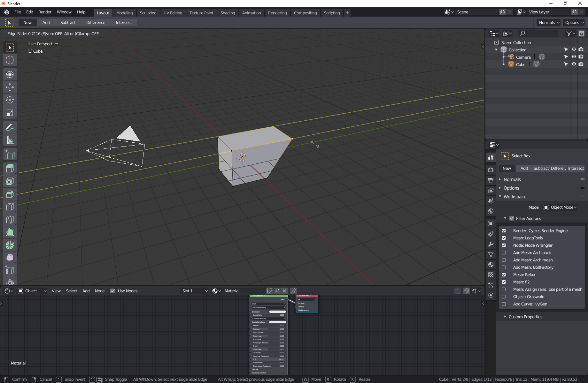Select the Add Cube tool
Viewport: 588px width, 383px height.
[x=10, y=155]
